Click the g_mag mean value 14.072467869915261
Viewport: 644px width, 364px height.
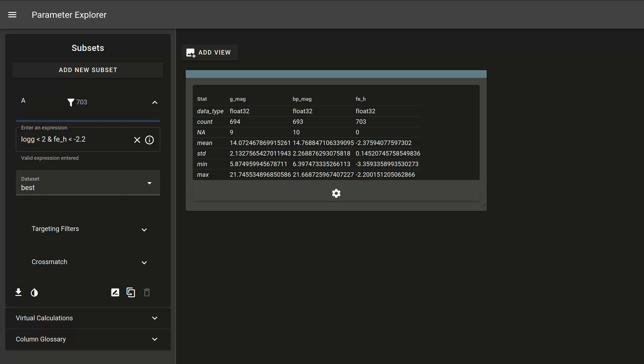[260, 143]
